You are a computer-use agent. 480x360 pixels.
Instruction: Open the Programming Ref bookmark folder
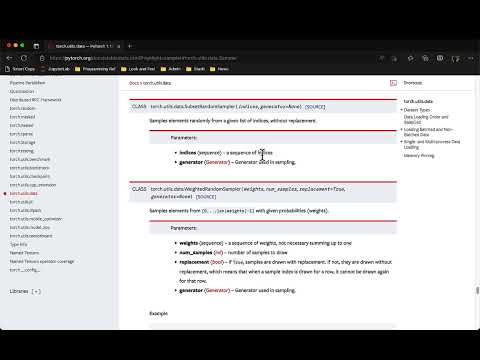95,69
